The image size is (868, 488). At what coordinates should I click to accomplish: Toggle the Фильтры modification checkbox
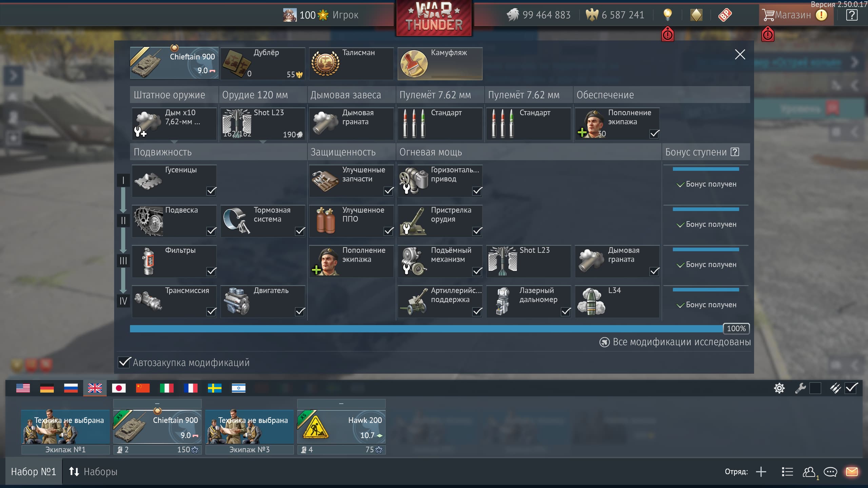[x=211, y=271]
